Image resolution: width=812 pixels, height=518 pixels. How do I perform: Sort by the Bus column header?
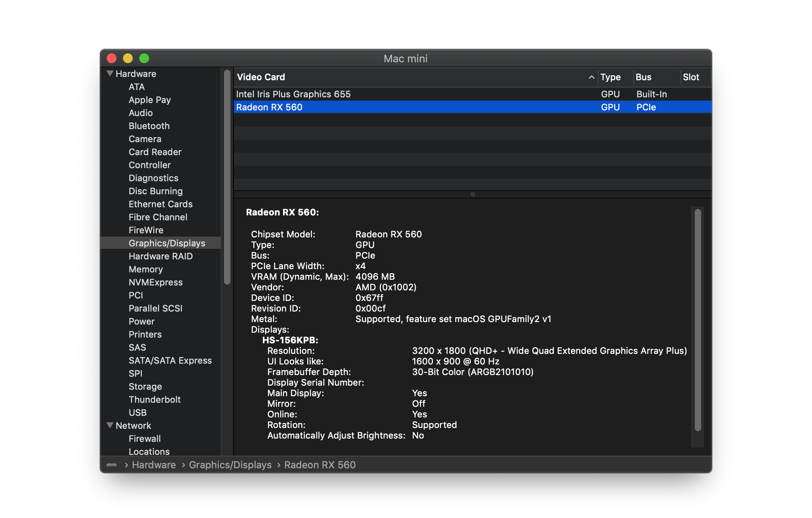(x=643, y=77)
